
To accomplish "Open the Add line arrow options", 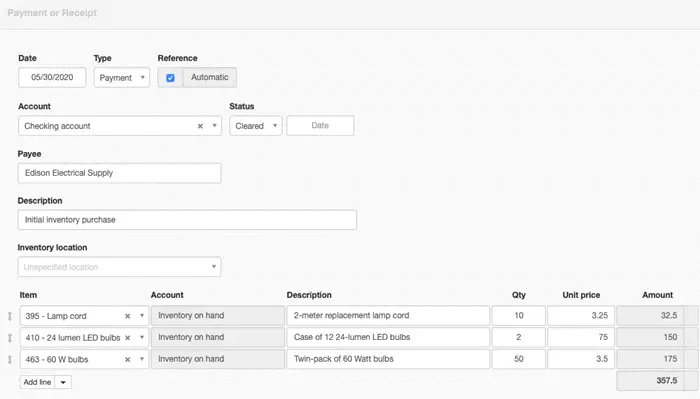I will [x=63, y=382].
